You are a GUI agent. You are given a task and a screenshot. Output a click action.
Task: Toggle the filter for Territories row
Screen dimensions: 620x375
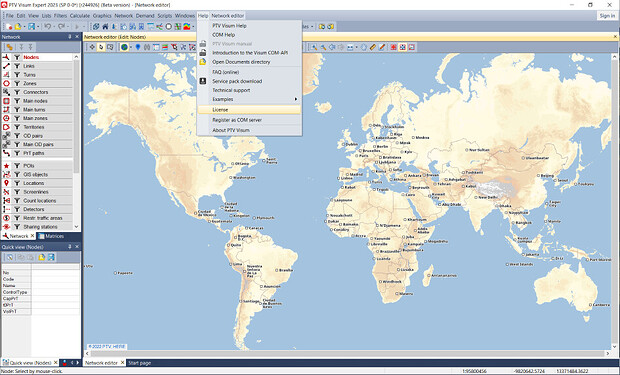tap(17, 127)
